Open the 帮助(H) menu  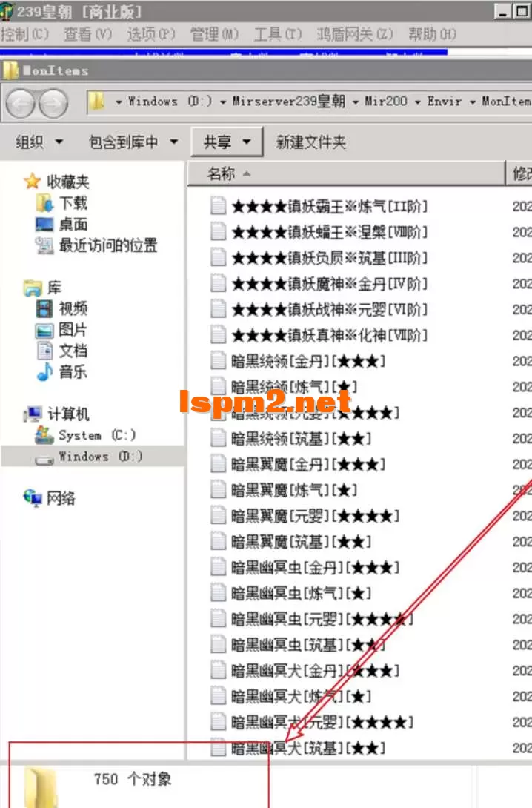pyautogui.click(x=432, y=34)
